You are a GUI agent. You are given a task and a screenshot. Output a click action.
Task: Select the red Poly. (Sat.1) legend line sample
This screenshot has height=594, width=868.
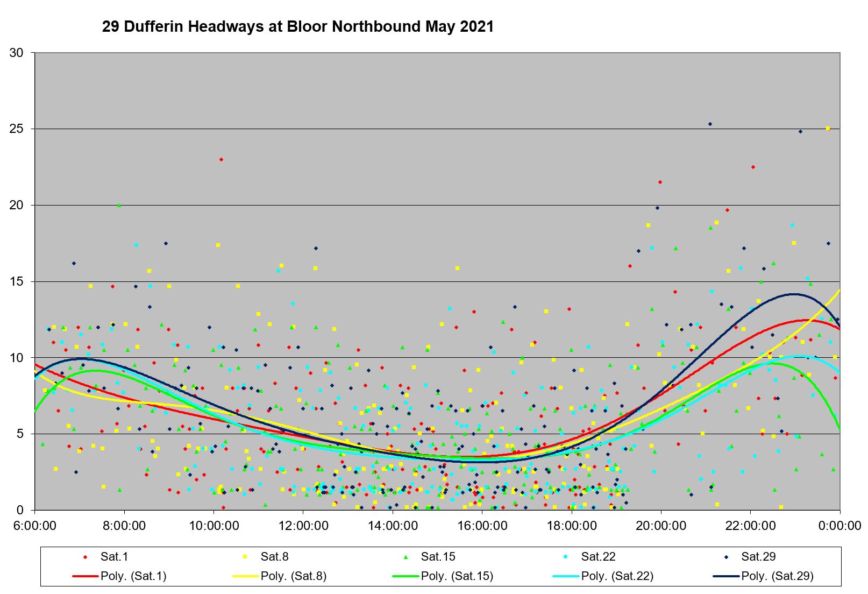point(86,576)
